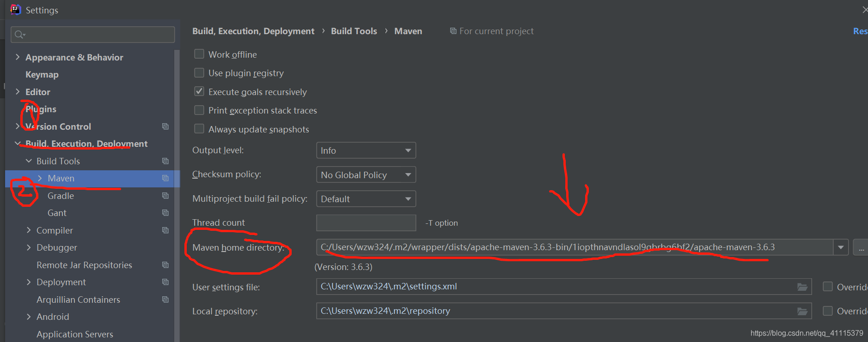This screenshot has height=342, width=868.
Task: Enable Always update snapshots checkbox
Action: (199, 129)
